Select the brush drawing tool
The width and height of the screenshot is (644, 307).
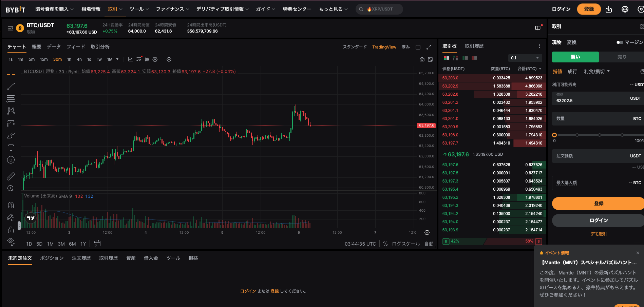coord(11,135)
